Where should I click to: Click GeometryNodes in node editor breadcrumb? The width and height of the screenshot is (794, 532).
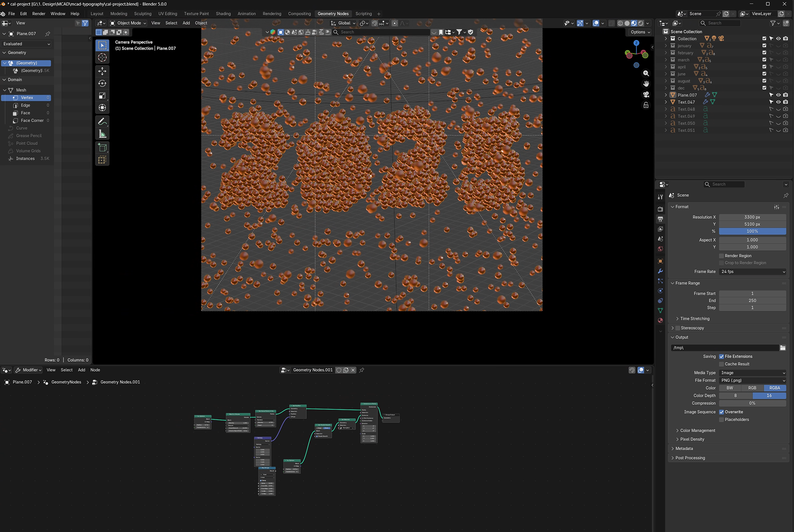66,382
